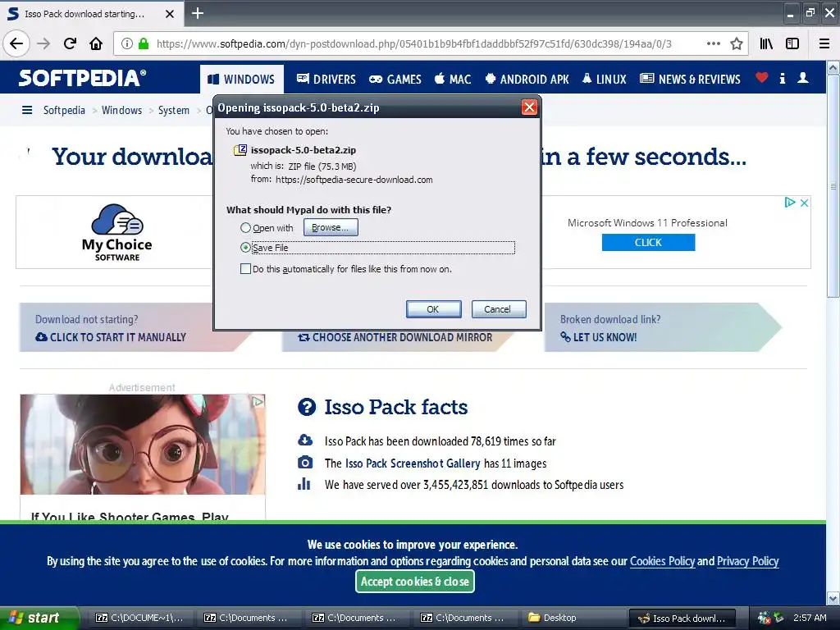This screenshot has height=630, width=840.
Task: Open a new tab with the plus icon
Action: click(198, 13)
